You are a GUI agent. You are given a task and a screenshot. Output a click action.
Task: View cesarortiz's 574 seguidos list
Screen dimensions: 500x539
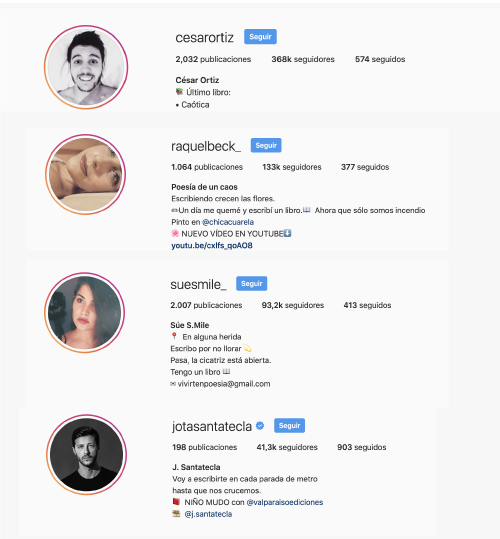tap(380, 59)
